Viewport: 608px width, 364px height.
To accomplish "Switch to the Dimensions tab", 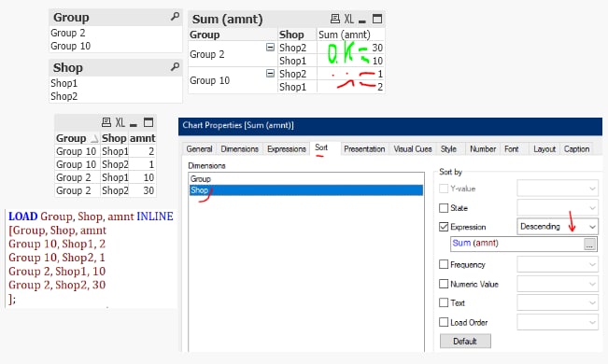I will pyautogui.click(x=240, y=148).
